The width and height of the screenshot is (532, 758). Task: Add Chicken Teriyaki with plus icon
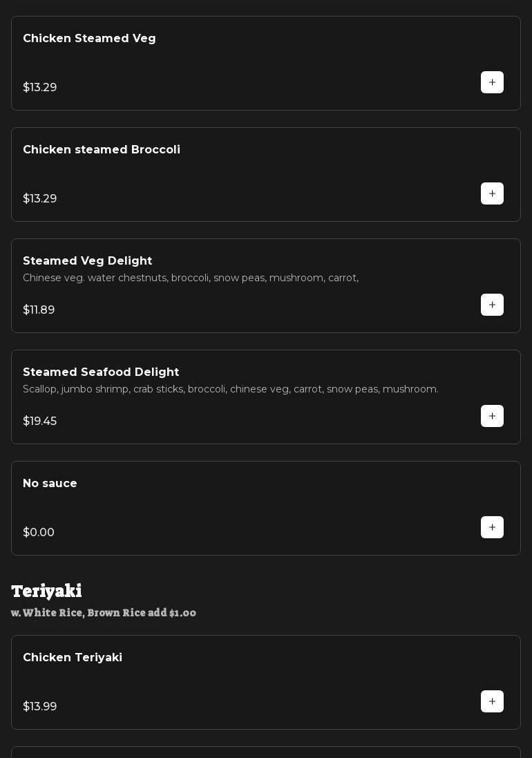pos(492,701)
